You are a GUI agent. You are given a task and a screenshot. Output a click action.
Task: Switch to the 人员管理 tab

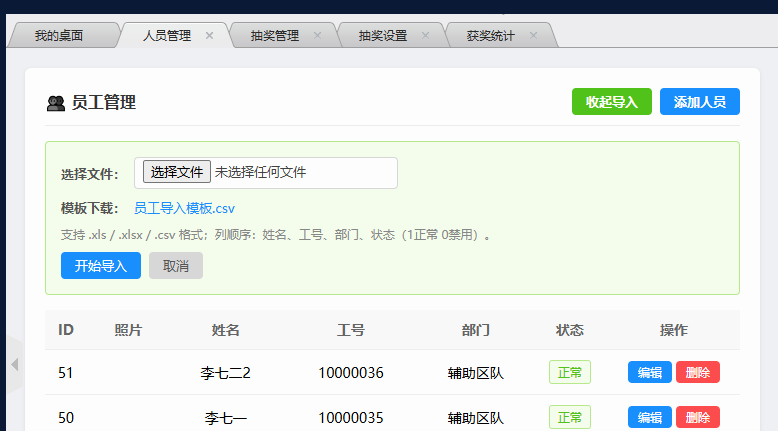(x=167, y=36)
